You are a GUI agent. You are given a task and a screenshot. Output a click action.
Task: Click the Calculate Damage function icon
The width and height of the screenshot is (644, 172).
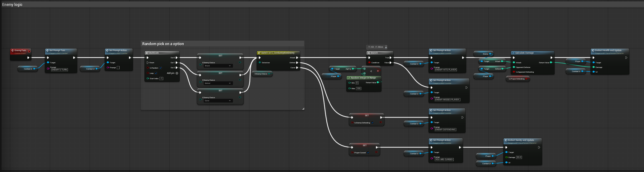(x=514, y=53)
